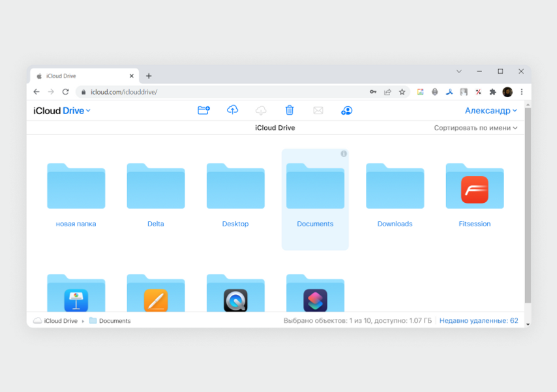Click the новая папка label
The height and width of the screenshot is (392, 557).
[x=76, y=224]
